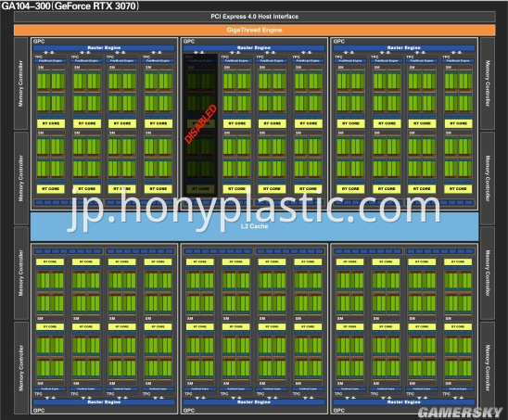Select Raster Engine bar in bottom-right GPC

coord(404,402)
